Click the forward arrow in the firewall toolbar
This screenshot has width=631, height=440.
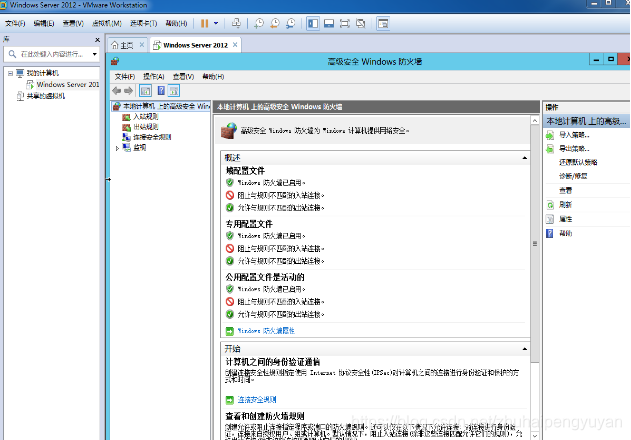coord(128,91)
